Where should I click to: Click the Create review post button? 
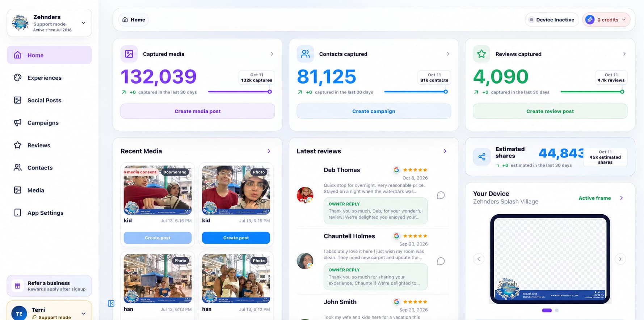point(550,111)
